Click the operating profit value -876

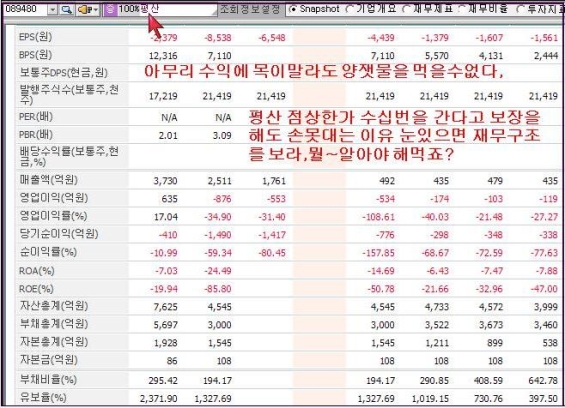click(222, 199)
